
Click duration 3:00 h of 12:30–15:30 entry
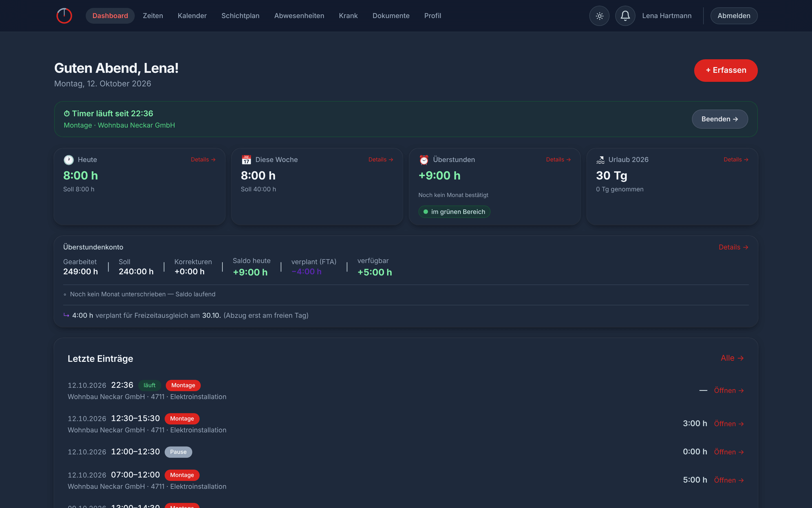[x=695, y=423]
